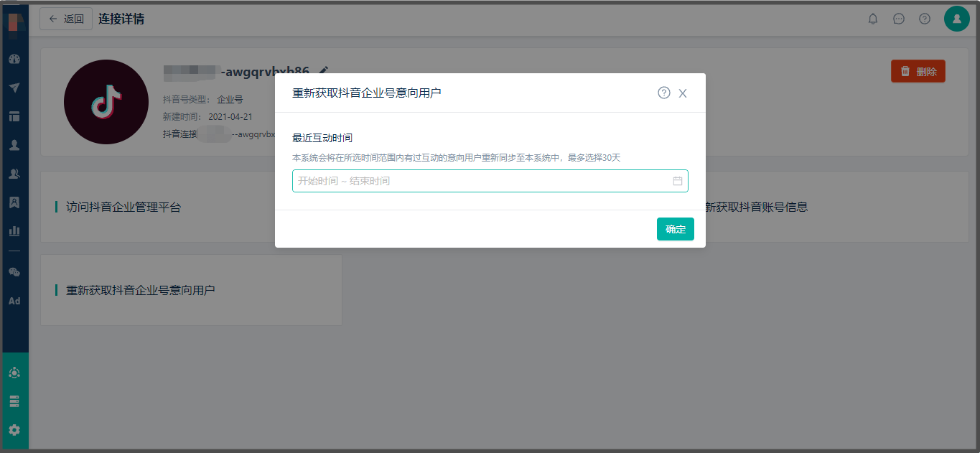Click the server stack icon in sidebar
This screenshot has width=980, height=453.
tap(14, 401)
